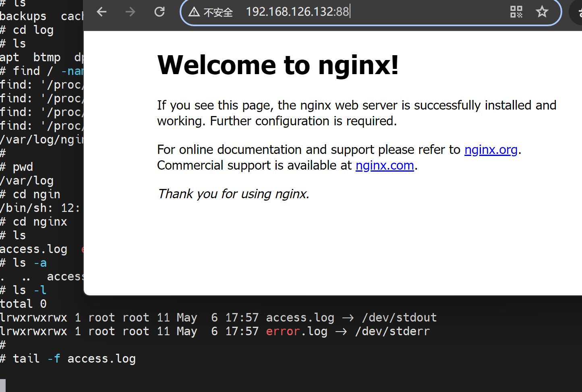Click the red "error" filename text

283,331
